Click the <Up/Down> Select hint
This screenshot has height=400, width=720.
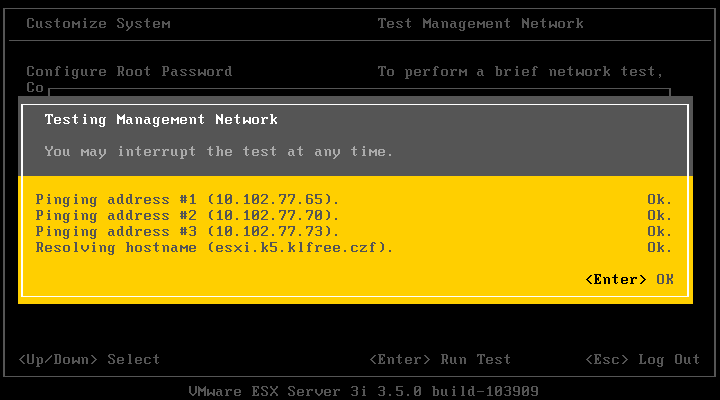(89, 359)
